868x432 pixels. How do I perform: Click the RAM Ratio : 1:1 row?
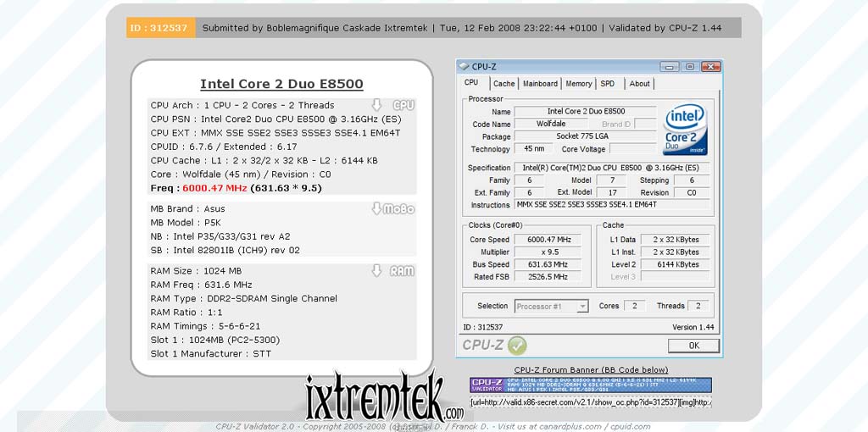186,313
